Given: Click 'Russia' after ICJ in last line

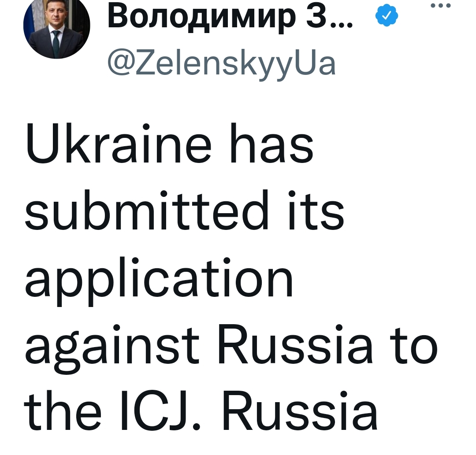Looking at the screenshot, I should coord(300,411).
